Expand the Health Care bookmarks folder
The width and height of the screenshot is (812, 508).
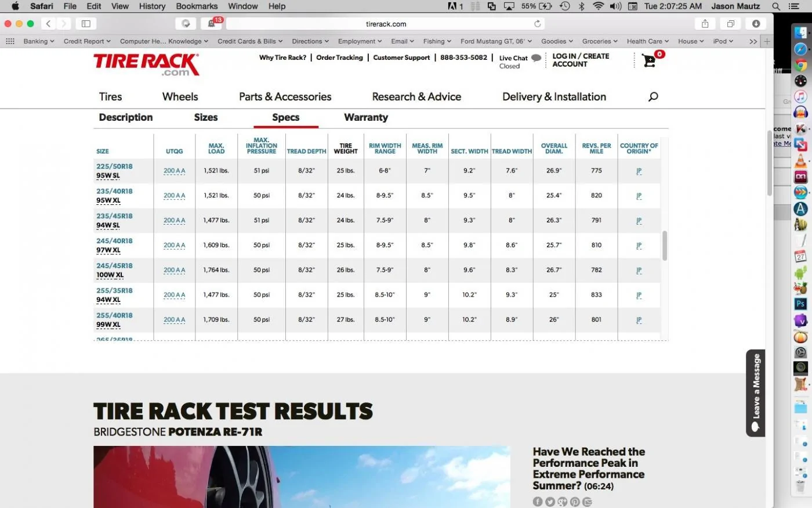tap(648, 41)
